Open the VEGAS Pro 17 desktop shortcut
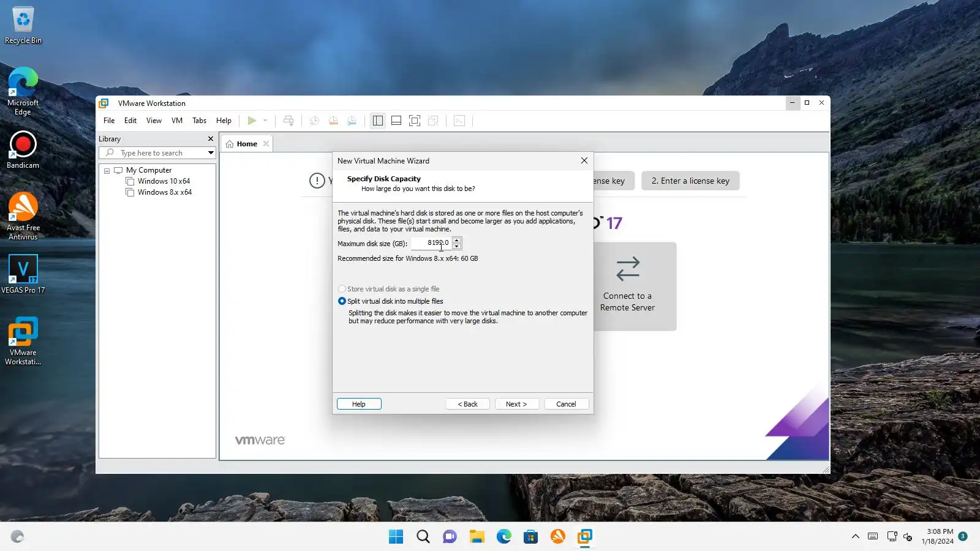This screenshot has height=551, width=980. [x=23, y=274]
